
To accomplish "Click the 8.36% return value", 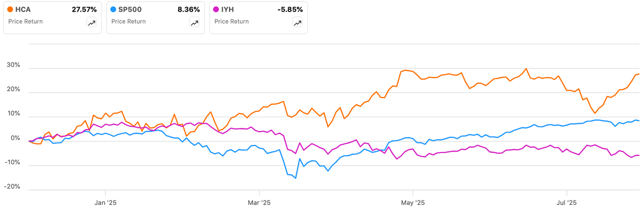I will (x=189, y=10).
